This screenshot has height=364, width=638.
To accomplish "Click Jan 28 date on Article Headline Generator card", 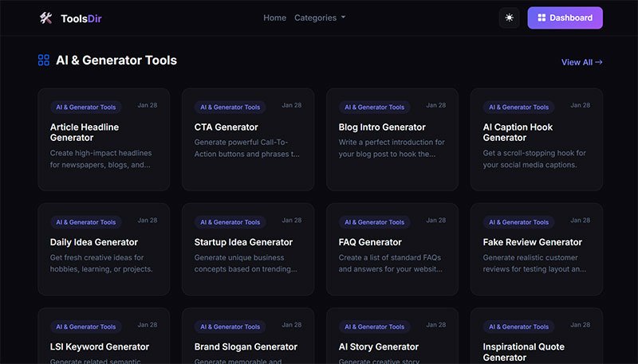I will click(148, 105).
